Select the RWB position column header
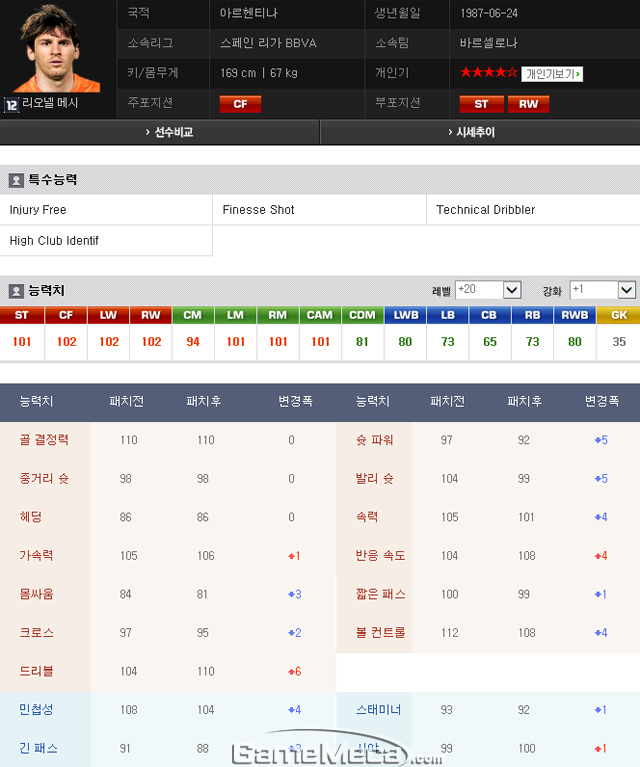The height and width of the screenshot is (767, 640). (575, 315)
